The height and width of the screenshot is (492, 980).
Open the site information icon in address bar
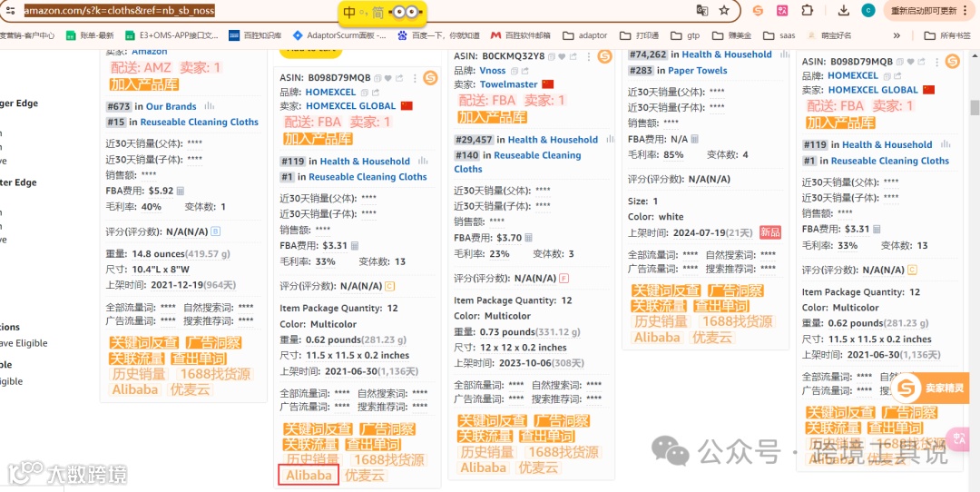10,10
